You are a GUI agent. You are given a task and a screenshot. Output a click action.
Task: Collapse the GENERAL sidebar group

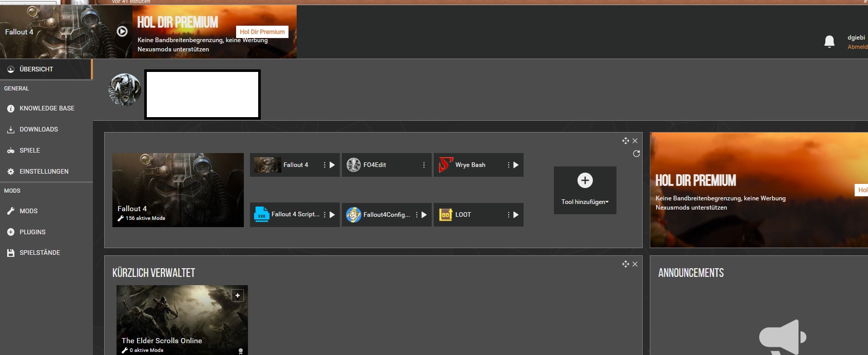coord(16,88)
